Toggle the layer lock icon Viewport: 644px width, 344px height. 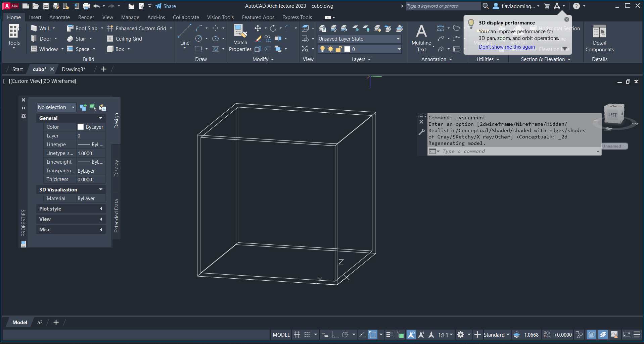[x=338, y=49]
